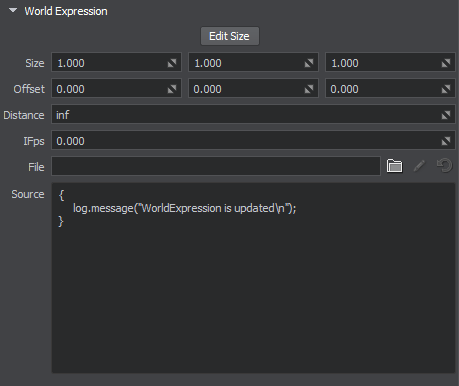Open the browse folder icon for File
The width and height of the screenshot is (459, 386).
click(394, 166)
